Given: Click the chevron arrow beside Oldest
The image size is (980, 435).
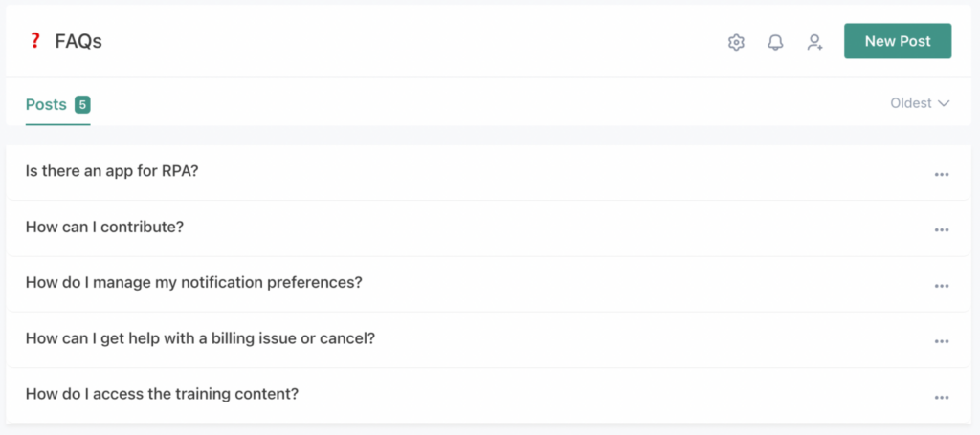Looking at the screenshot, I should pyautogui.click(x=944, y=103).
